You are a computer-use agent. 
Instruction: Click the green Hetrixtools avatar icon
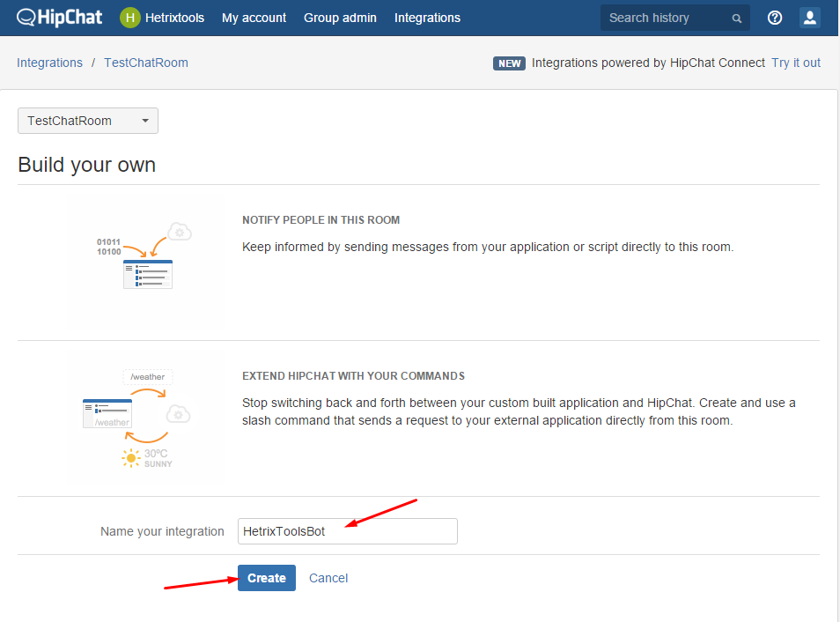129,18
